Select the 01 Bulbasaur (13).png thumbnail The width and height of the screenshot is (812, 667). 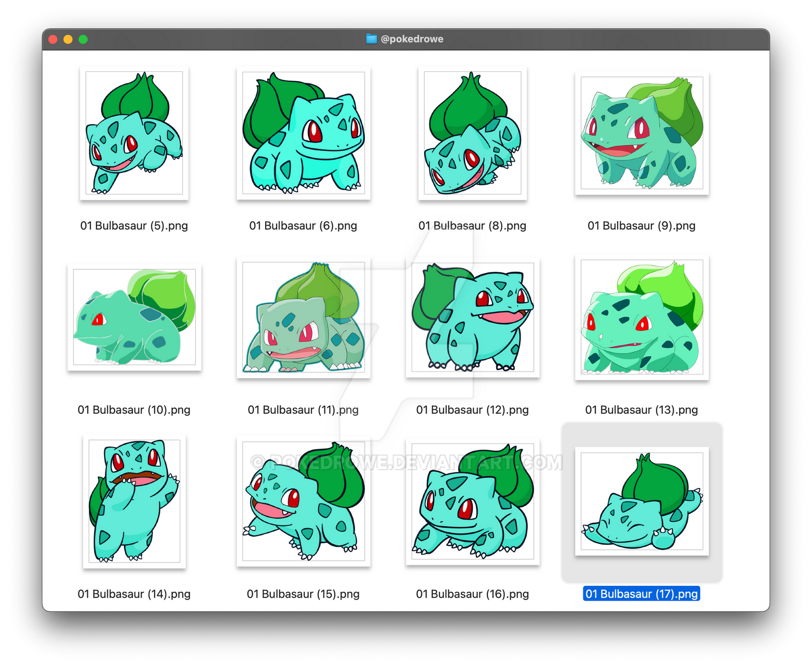click(x=642, y=317)
